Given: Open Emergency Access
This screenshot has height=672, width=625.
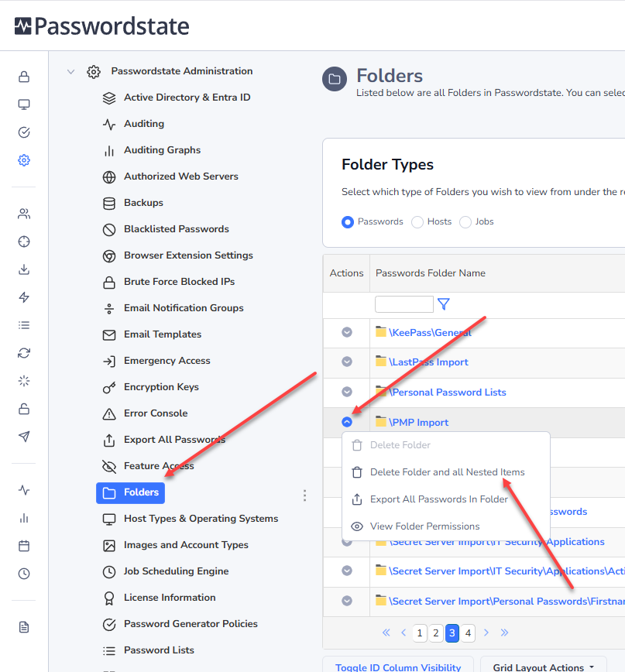Looking at the screenshot, I should click(x=167, y=361).
